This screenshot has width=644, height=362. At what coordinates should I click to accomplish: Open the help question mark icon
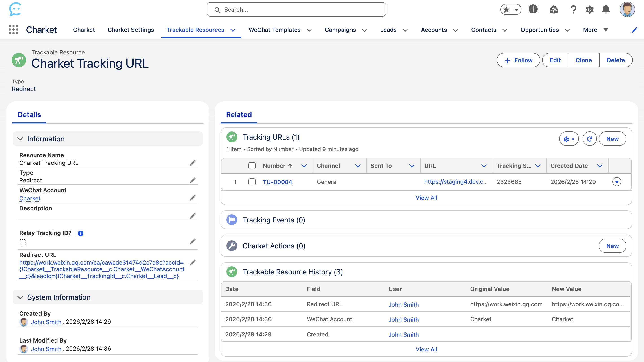[573, 9]
